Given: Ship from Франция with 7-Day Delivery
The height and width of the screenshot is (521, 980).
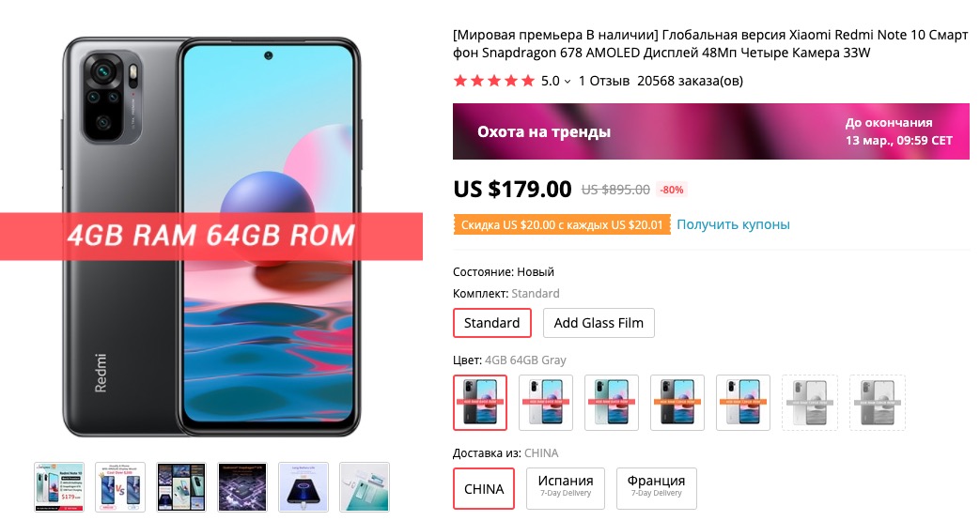Looking at the screenshot, I should [x=656, y=488].
